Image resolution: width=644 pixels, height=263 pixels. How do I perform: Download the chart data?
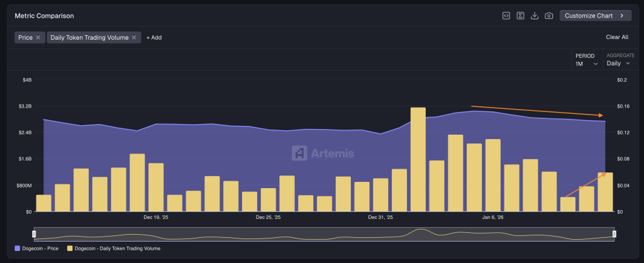535,16
